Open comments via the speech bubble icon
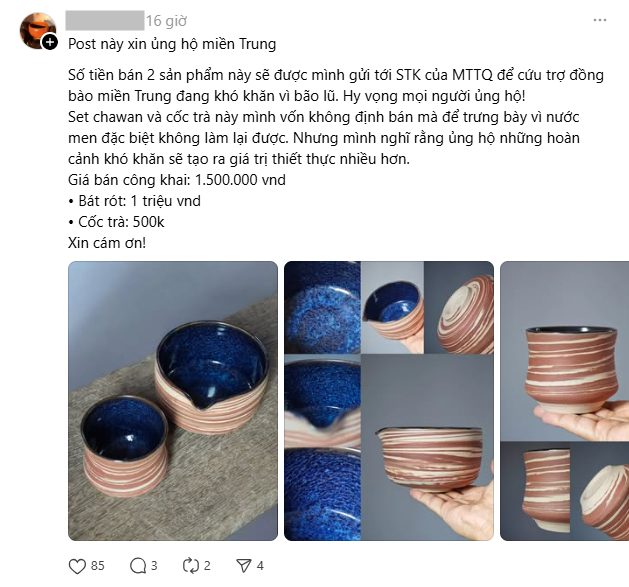This screenshot has width=629, height=587. (138, 566)
